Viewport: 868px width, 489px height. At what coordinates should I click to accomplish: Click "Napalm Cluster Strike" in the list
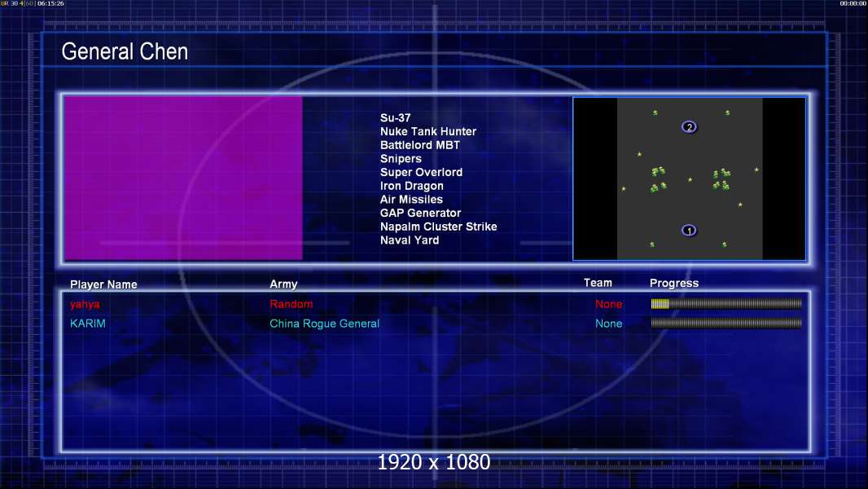(438, 227)
